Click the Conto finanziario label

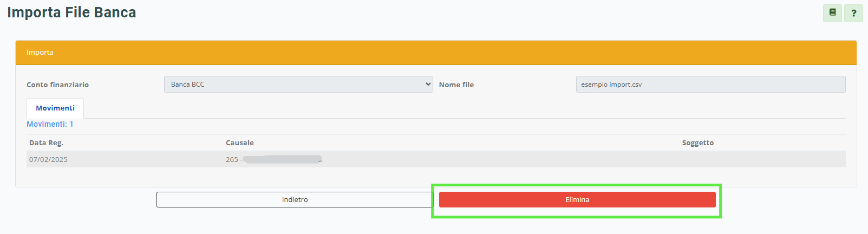pos(57,84)
